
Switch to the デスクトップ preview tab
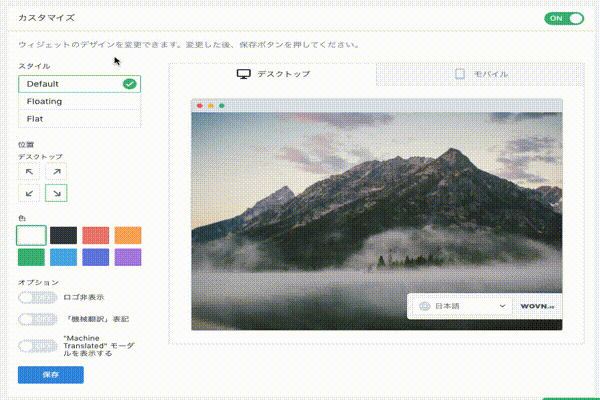pos(273,74)
